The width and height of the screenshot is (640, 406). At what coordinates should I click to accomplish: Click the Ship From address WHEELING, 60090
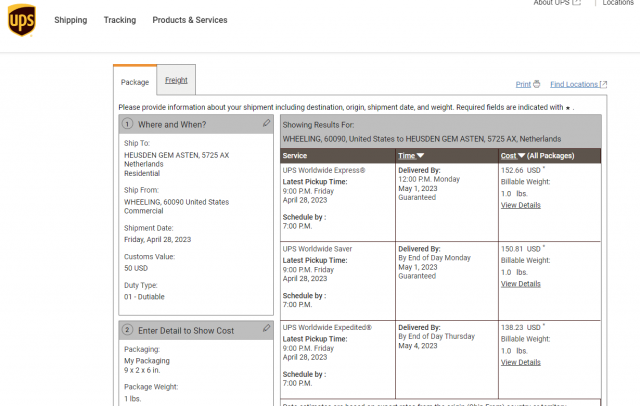176,202
